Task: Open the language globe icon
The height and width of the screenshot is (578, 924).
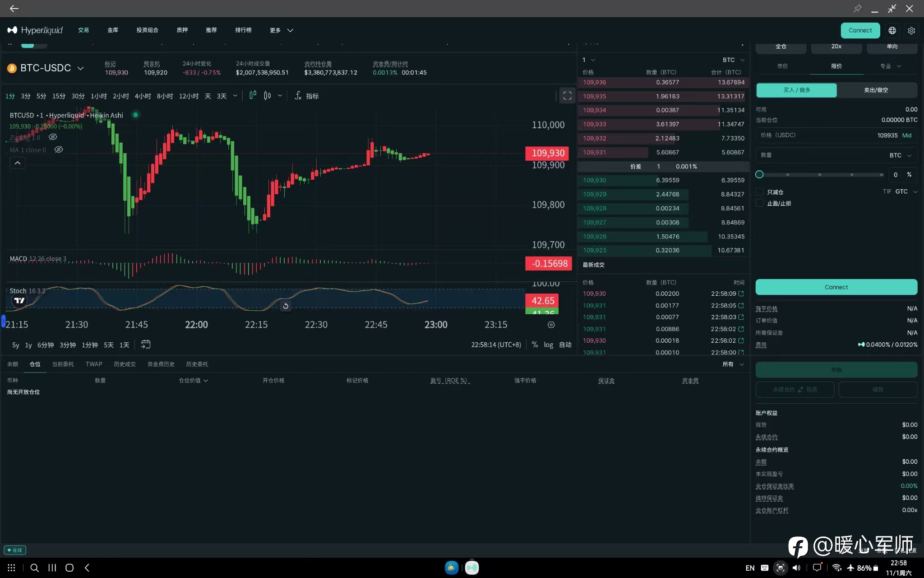Action: click(892, 30)
